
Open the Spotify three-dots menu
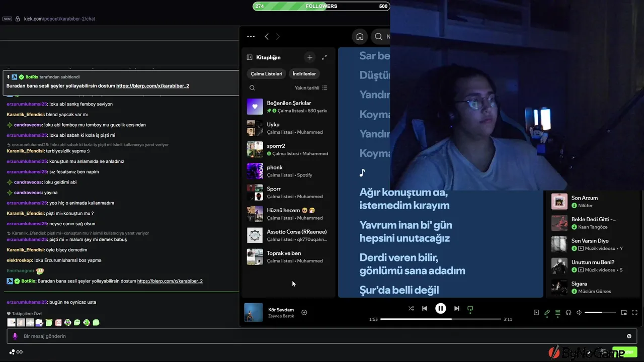click(251, 36)
